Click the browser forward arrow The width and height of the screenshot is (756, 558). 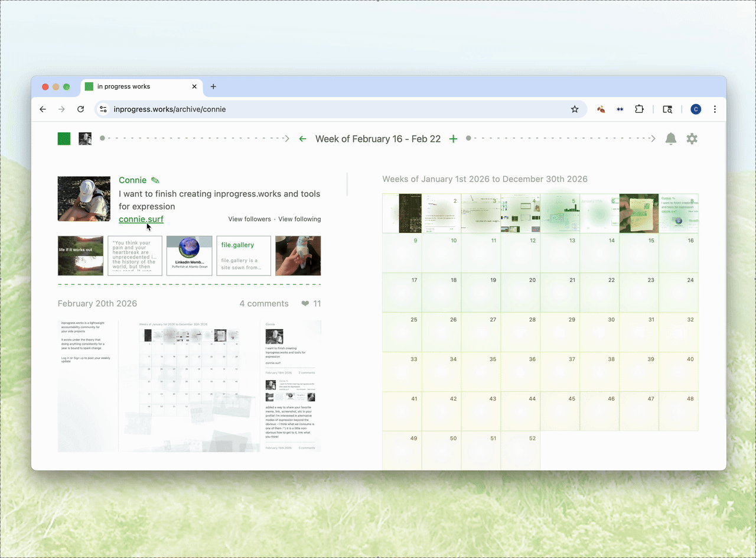pos(61,109)
